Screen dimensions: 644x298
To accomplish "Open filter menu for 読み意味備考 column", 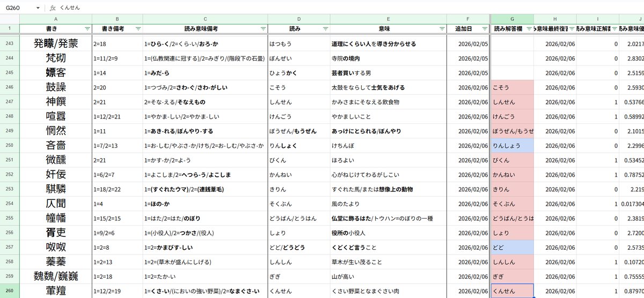I will pyautogui.click(x=263, y=28).
